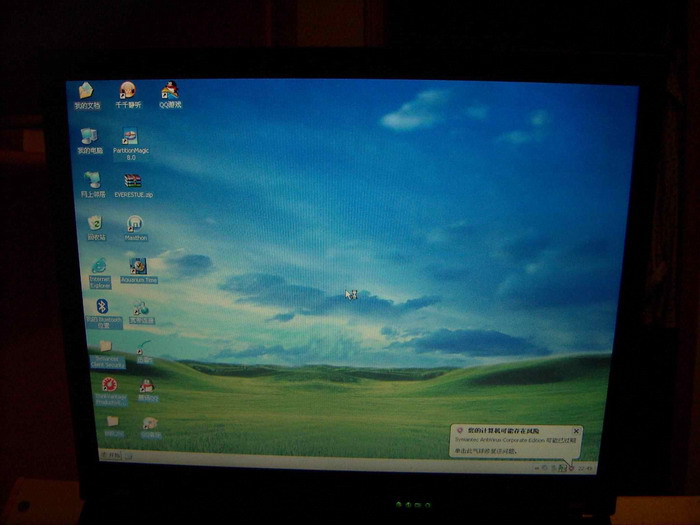Image resolution: width=700 pixels, height=525 pixels.
Task: Open the QQ游戏 desktop shortcut
Action: 170,92
